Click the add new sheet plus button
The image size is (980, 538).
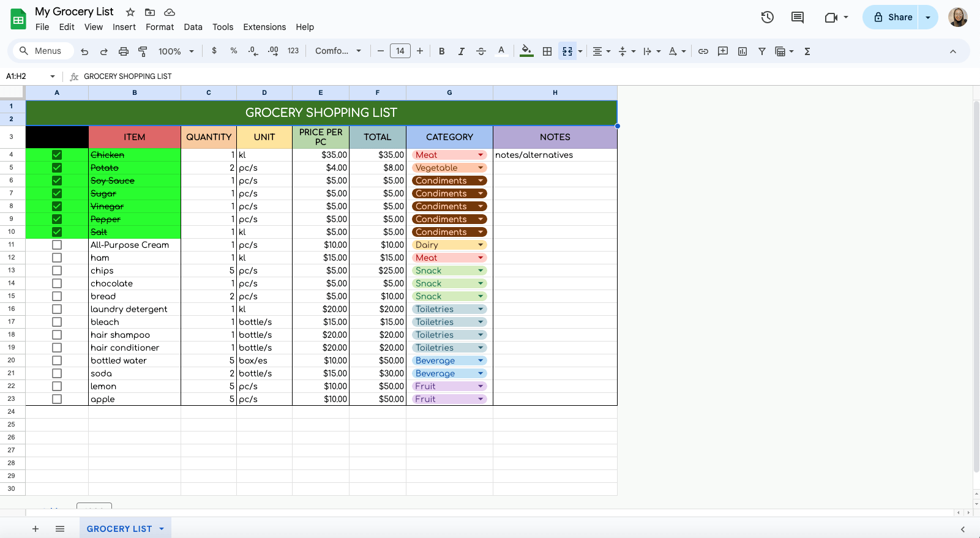(x=36, y=529)
